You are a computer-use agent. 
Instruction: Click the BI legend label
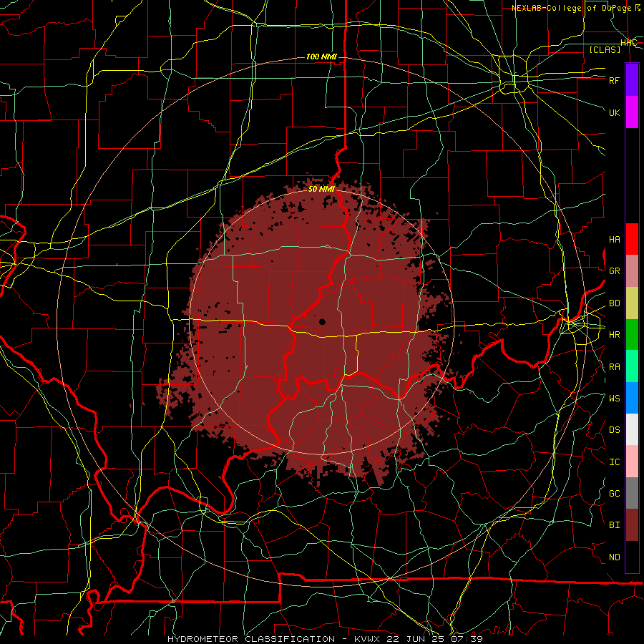(x=615, y=525)
